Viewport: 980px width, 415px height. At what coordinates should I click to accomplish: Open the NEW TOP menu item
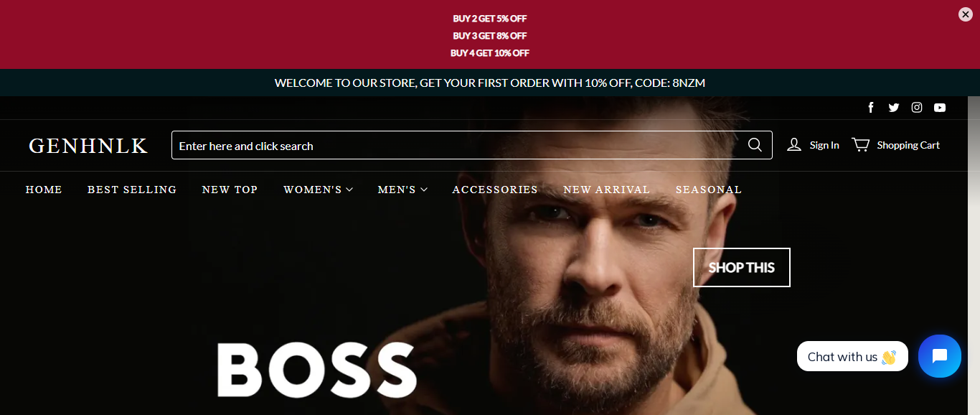point(230,190)
